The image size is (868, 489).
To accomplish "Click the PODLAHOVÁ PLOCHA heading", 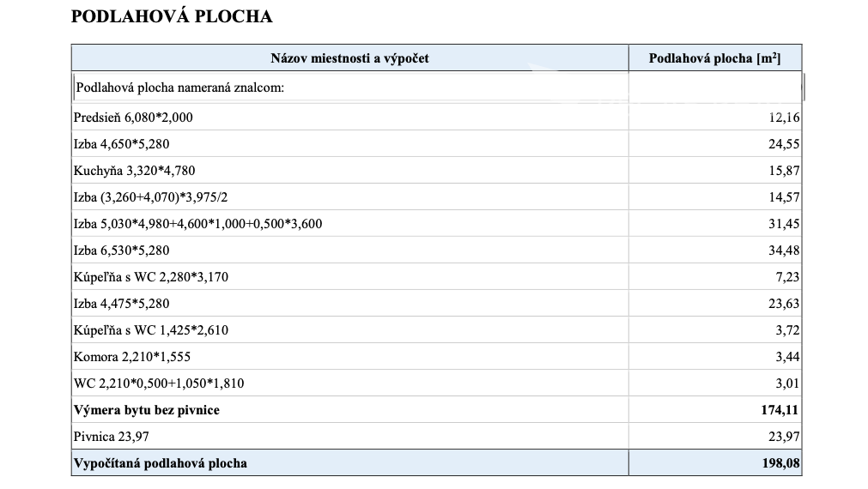I will pos(171,17).
